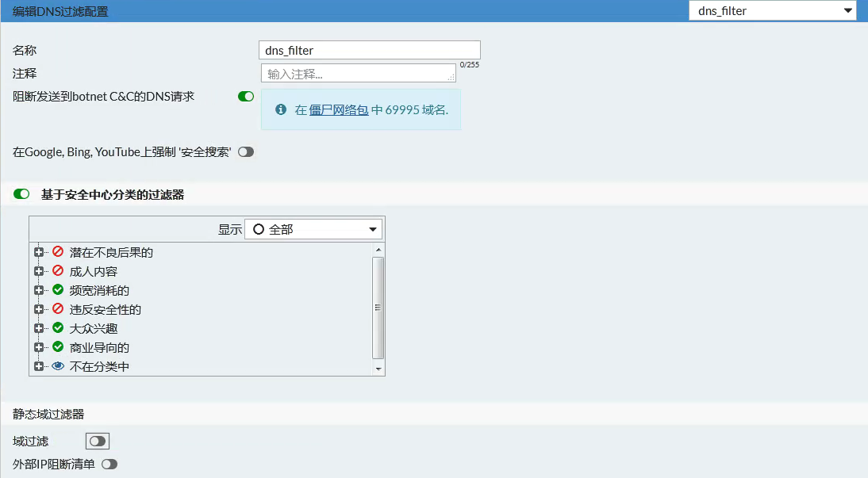Click the 注释 comment input field
868x478 pixels.
coord(358,74)
